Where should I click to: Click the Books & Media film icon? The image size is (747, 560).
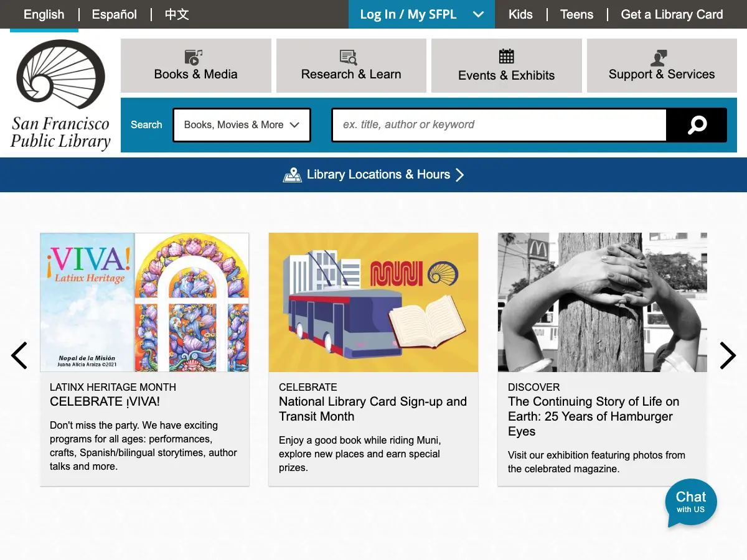(x=194, y=57)
